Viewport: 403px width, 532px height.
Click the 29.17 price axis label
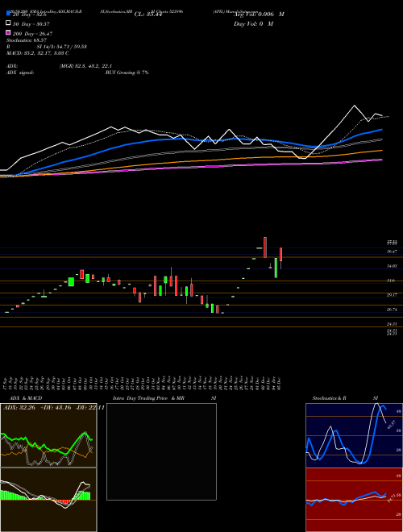tap(392, 295)
